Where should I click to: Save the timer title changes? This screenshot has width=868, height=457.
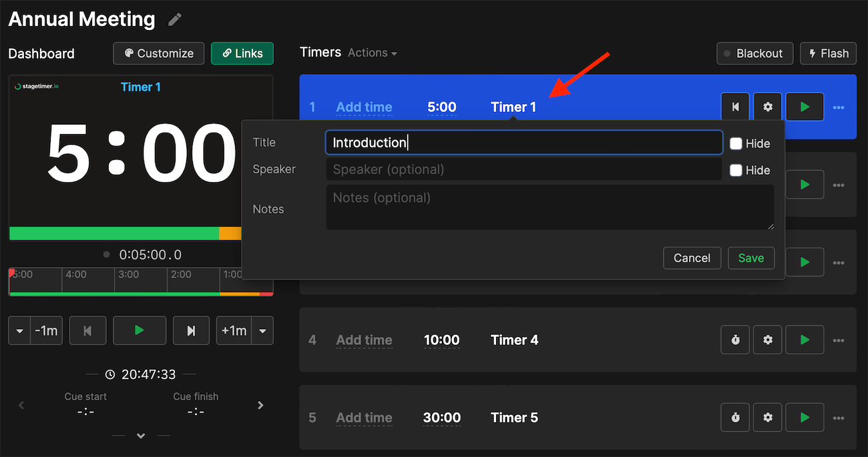tap(750, 258)
